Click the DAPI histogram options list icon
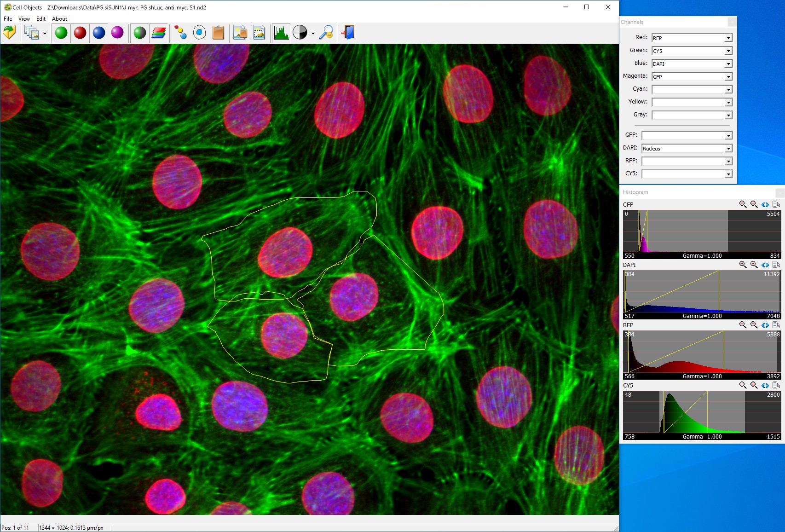 776,265
